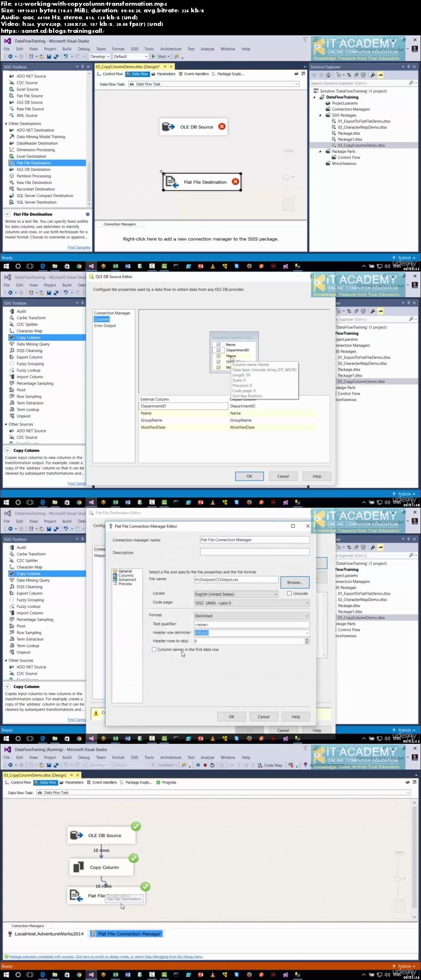The height and width of the screenshot is (980, 421).
Task: Click OK in Flat File Connection Manager Editor
Action: click(x=231, y=717)
